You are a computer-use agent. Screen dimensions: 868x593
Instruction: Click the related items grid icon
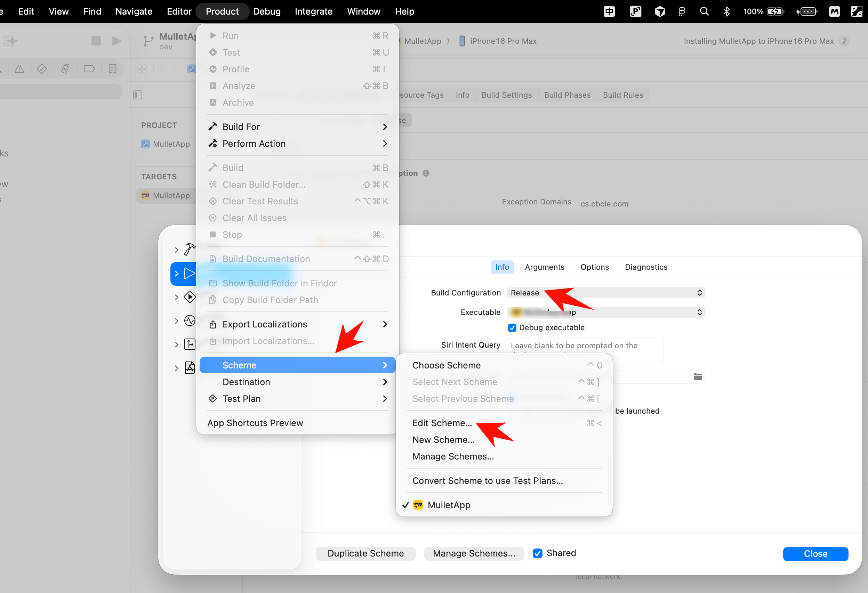(142, 69)
